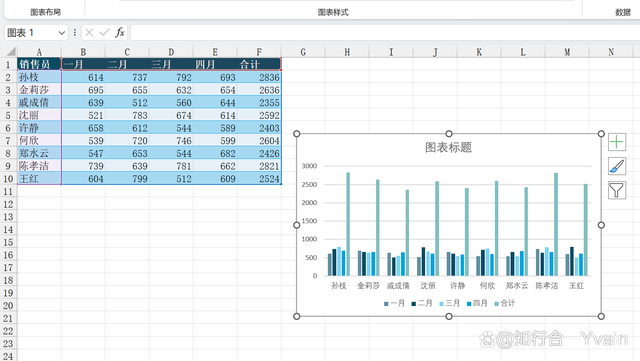
Task: Click cell containing 2836
Action: tap(259, 77)
